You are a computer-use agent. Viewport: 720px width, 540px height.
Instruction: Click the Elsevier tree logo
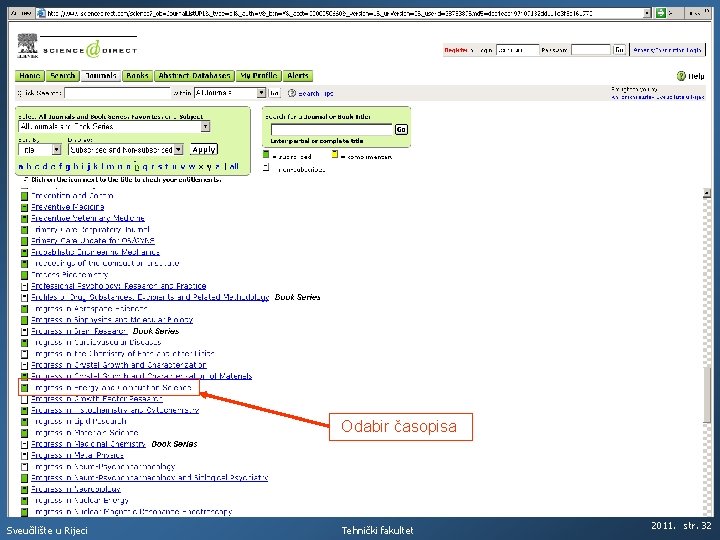point(27,46)
